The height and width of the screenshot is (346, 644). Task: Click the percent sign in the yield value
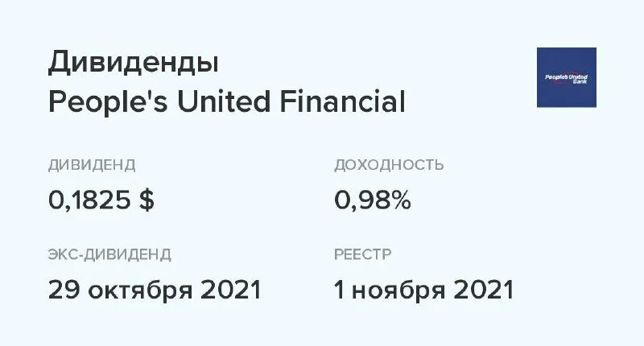click(x=399, y=201)
